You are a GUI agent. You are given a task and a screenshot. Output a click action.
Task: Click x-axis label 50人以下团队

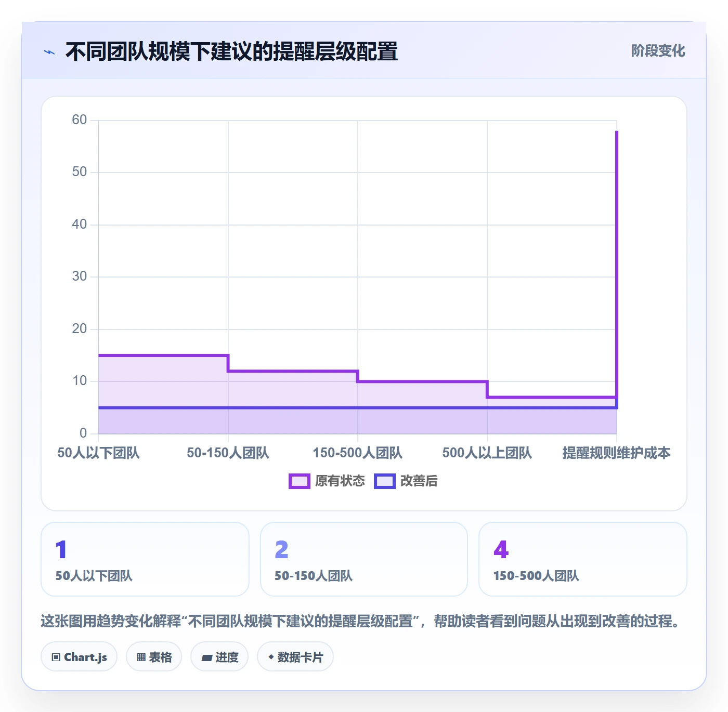coord(98,453)
